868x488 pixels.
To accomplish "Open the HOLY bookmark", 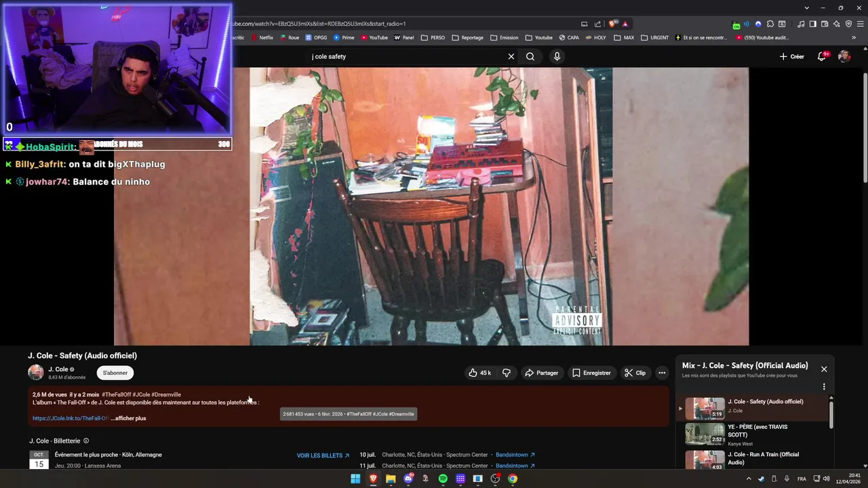I will 596,37.
